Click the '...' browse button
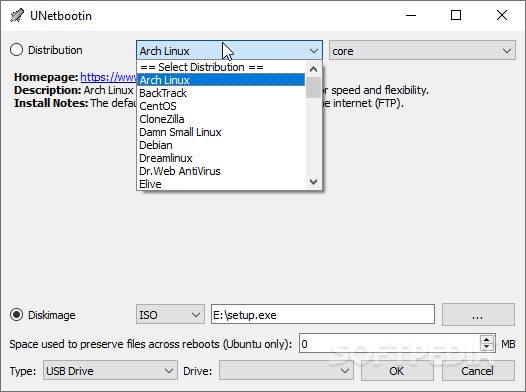526x392 pixels. [x=478, y=315]
